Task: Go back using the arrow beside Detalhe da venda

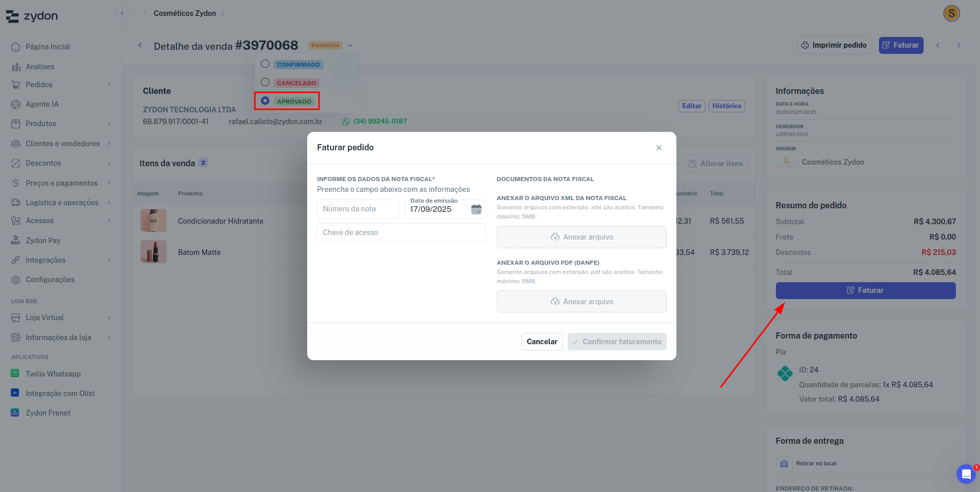Action: click(140, 46)
